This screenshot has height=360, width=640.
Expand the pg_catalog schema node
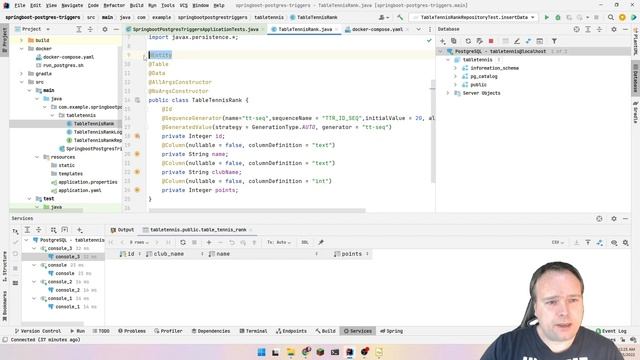coord(456,76)
